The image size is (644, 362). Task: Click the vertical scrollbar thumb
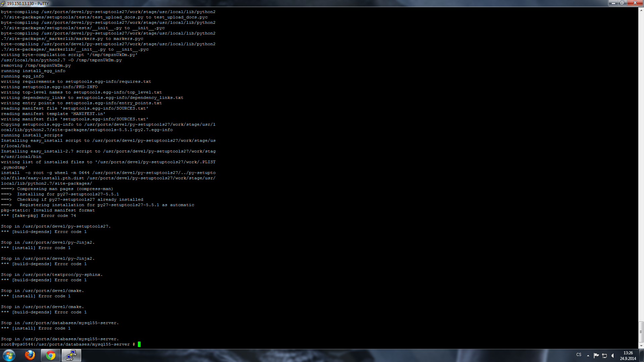641,332
